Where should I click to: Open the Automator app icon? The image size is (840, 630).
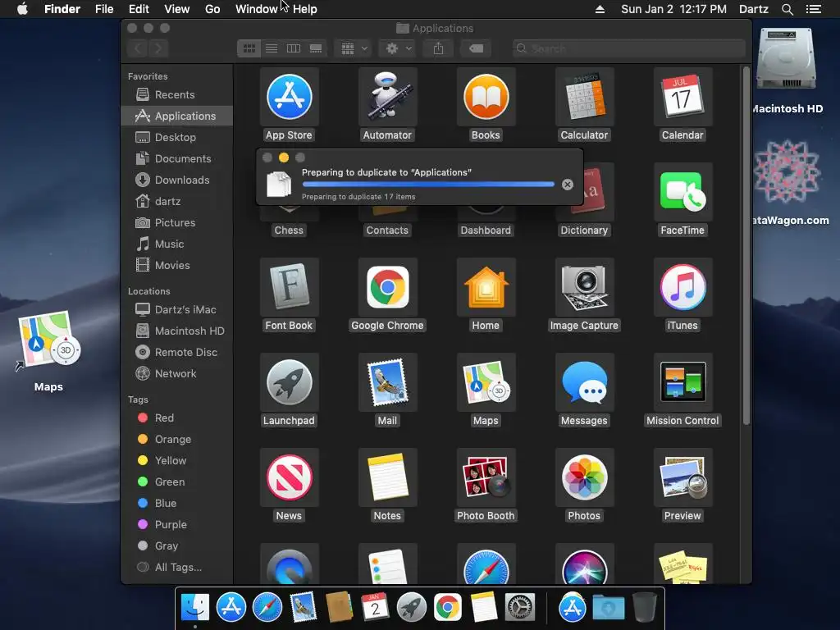(387, 97)
